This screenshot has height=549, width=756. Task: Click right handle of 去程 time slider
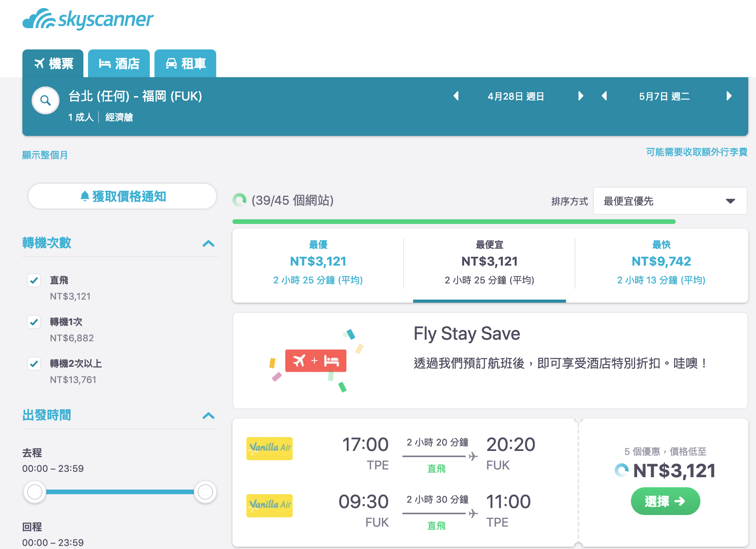(x=205, y=492)
